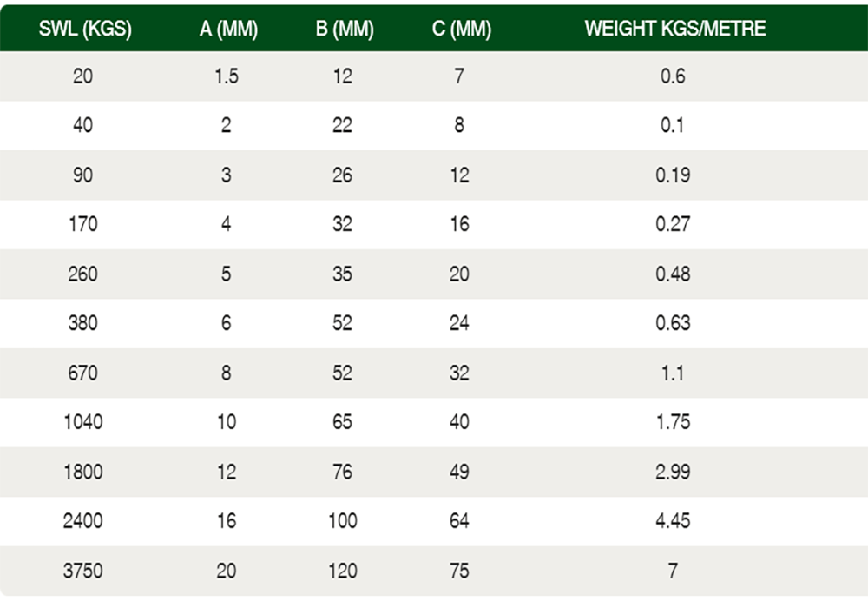Click the SWL (KGS) column header
Screen dimensions: 868x608
tap(85, 29)
